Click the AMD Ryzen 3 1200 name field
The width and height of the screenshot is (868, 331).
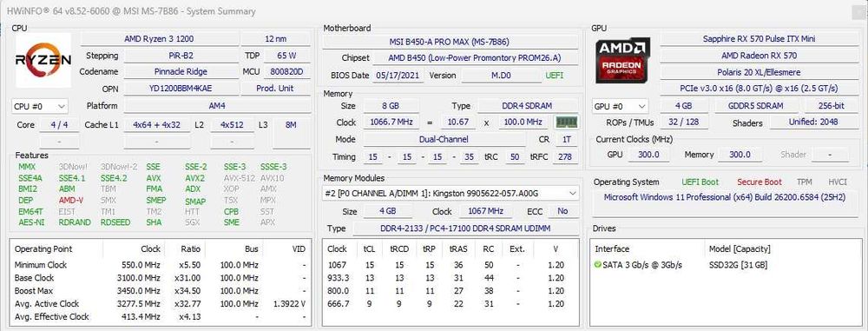[160, 39]
